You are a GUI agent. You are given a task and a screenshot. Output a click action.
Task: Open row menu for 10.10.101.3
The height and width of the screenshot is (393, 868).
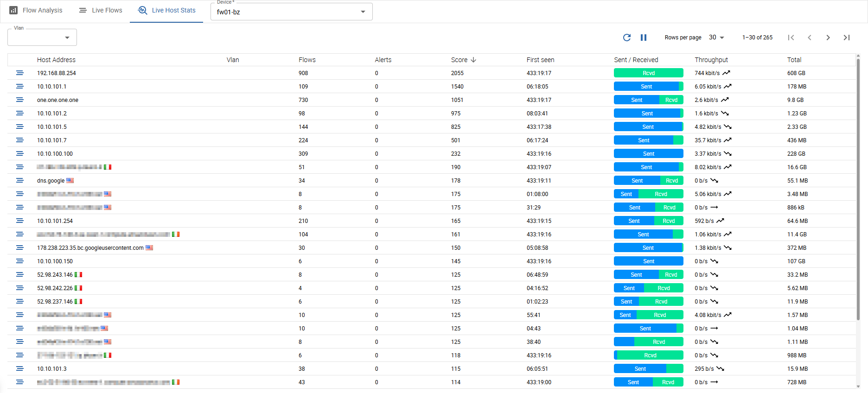click(19, 369)
